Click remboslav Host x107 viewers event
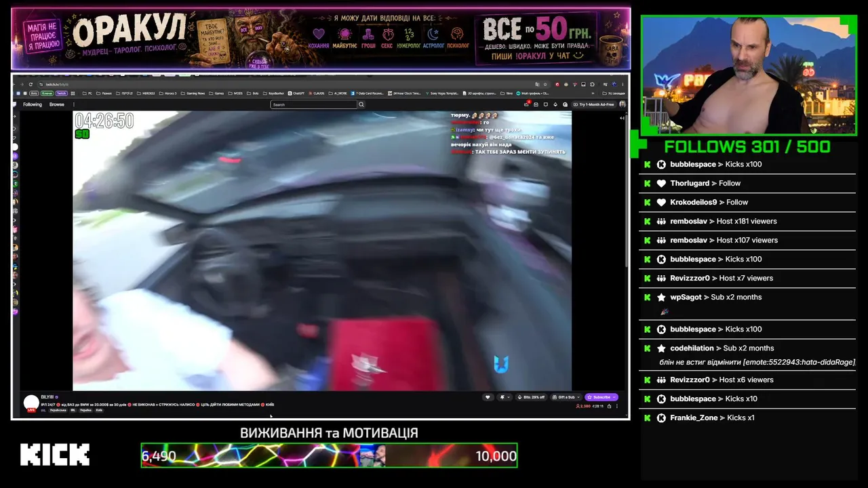 pyautogui.click(x=747, y=240)
